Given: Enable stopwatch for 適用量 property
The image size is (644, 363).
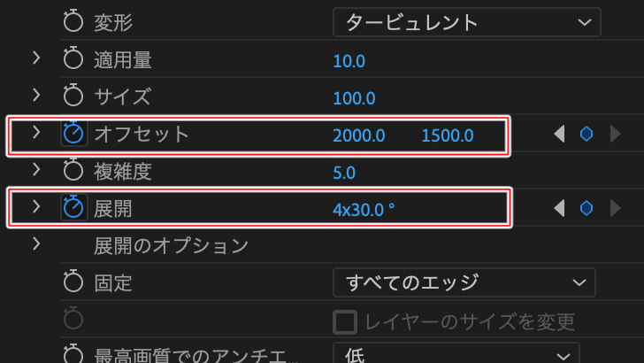Looking at the screenshot, I should point(73,58).
